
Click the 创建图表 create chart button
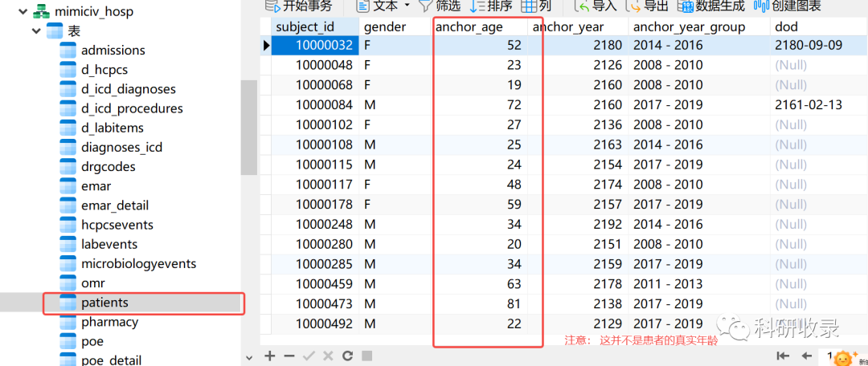coord(787,6)
